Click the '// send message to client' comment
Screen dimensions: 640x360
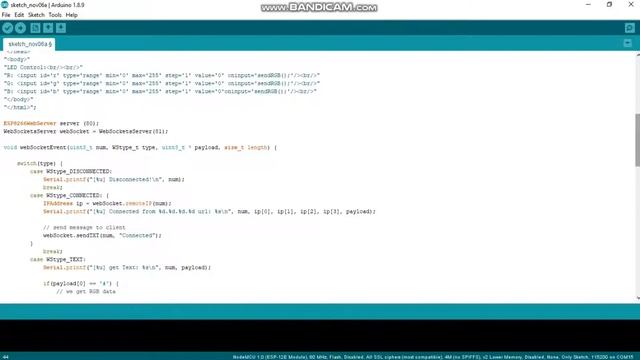coord(84,227)
